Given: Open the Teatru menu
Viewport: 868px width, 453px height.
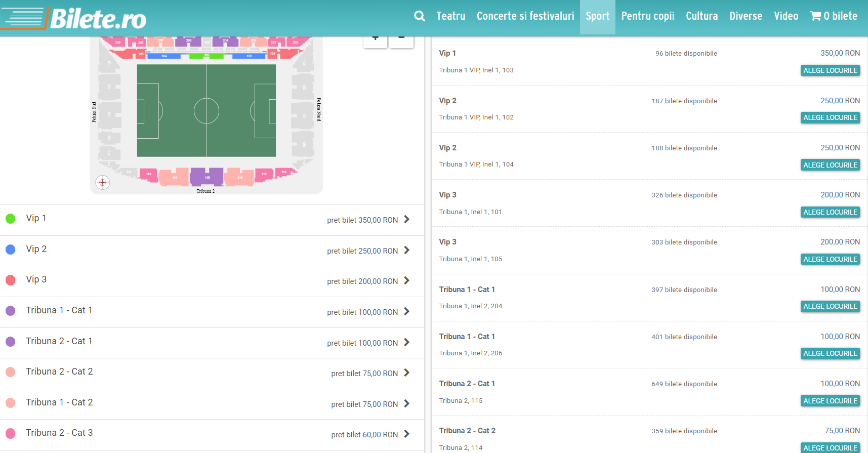Looking at the screenshot, I should [x=450, y=16].
